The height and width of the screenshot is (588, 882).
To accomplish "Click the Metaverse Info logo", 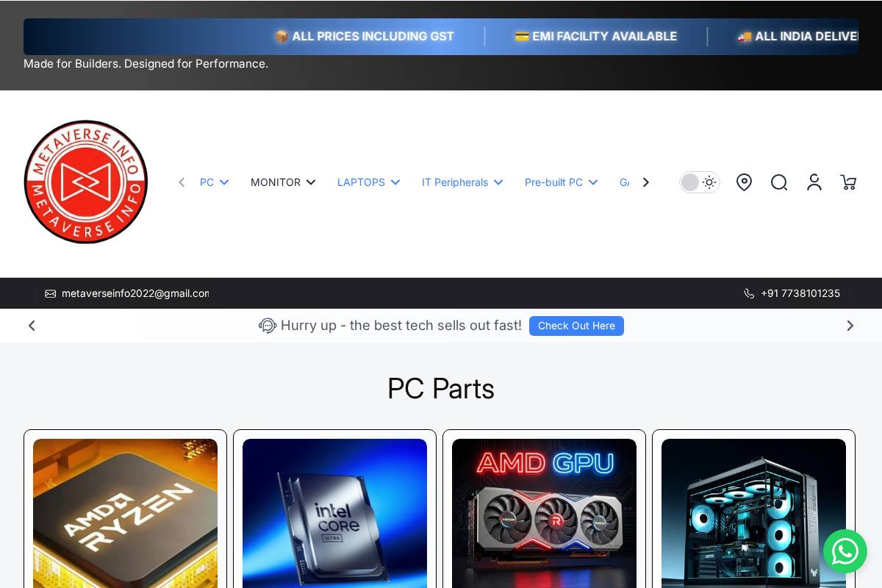I will click(86, 182).
